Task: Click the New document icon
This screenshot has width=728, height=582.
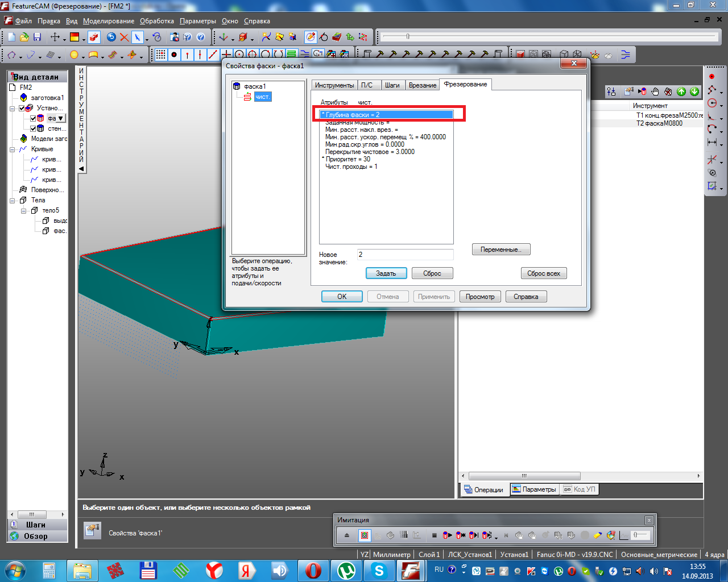Action: (11, 37)
